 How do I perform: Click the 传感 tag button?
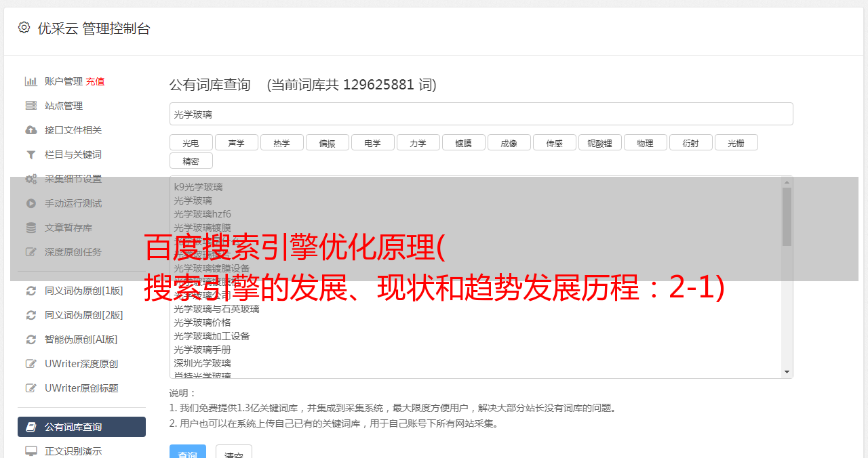(554, 142)
